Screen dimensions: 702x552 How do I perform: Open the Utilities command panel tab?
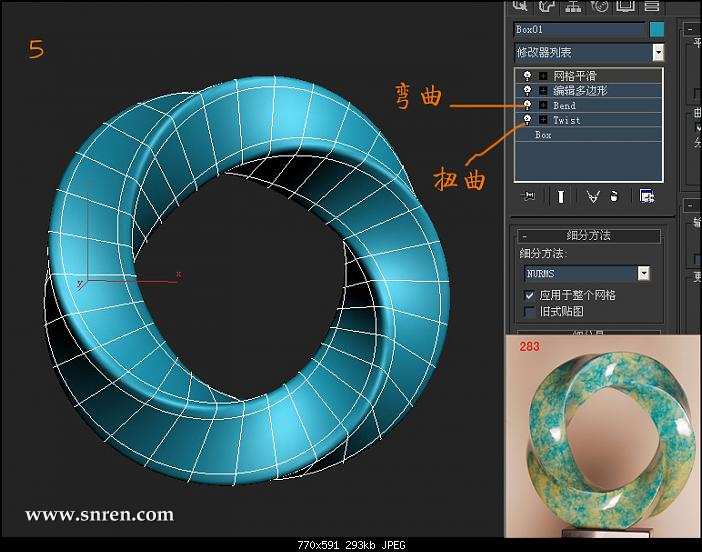pyautogui.click(x=651, y=6)
